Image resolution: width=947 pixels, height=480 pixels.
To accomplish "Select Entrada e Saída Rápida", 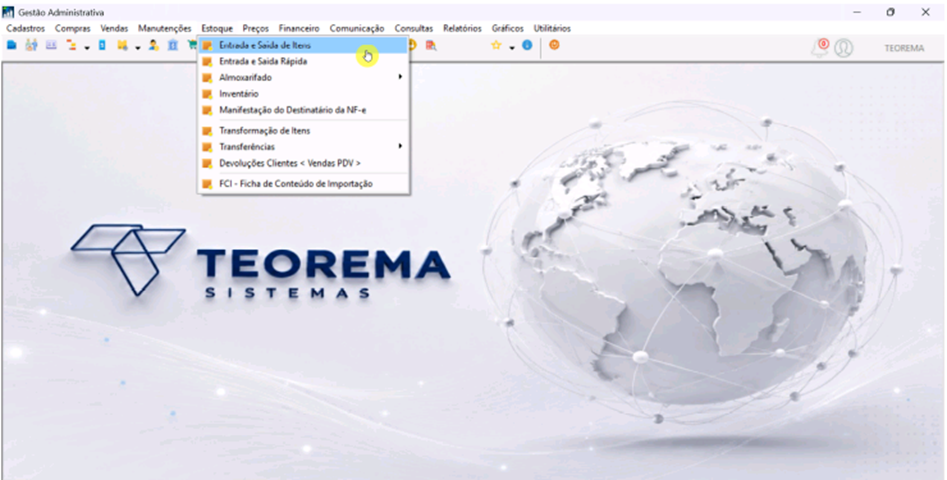I will click(x=304, y=62).
